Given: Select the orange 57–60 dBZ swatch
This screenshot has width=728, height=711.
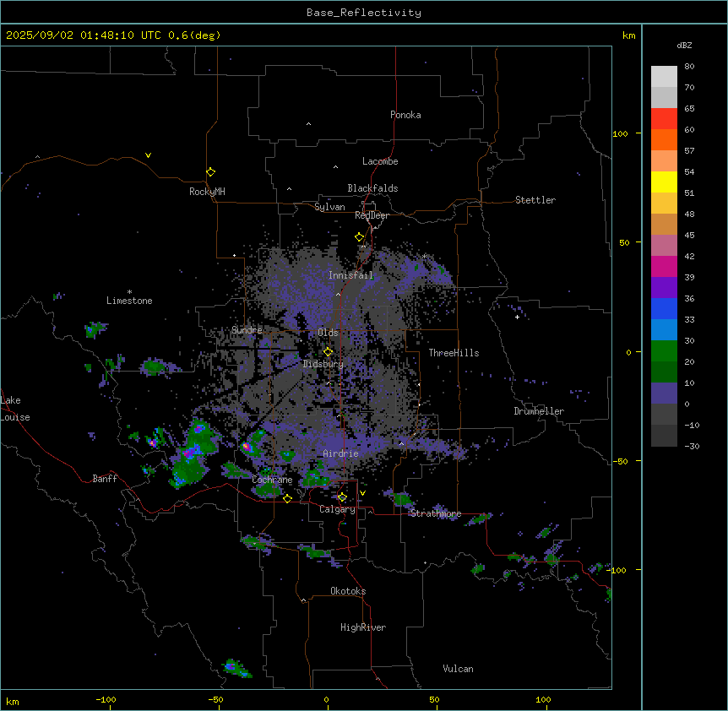Looking at the screenshot, I should click(664, 139).
